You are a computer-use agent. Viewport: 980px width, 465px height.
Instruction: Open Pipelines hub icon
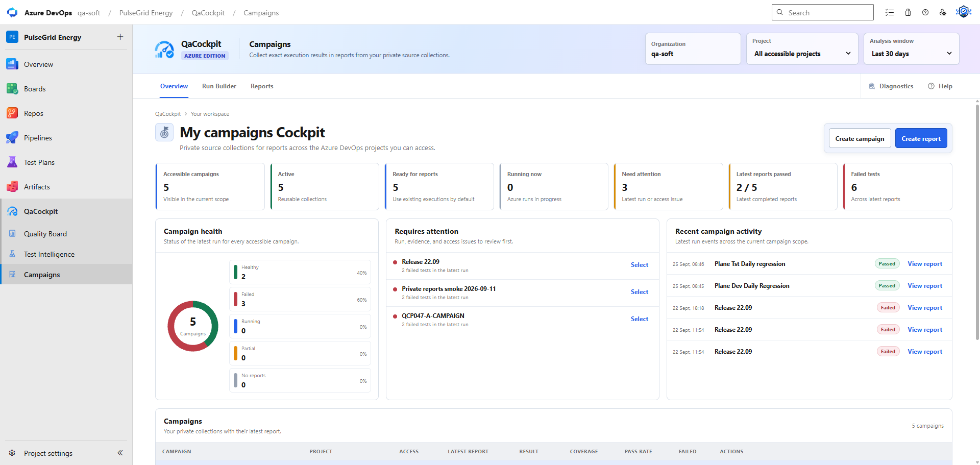(12, 138)
